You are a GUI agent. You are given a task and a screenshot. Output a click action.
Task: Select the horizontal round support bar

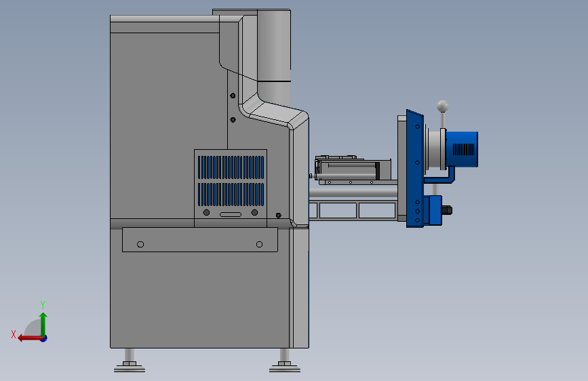coord(353,193)
